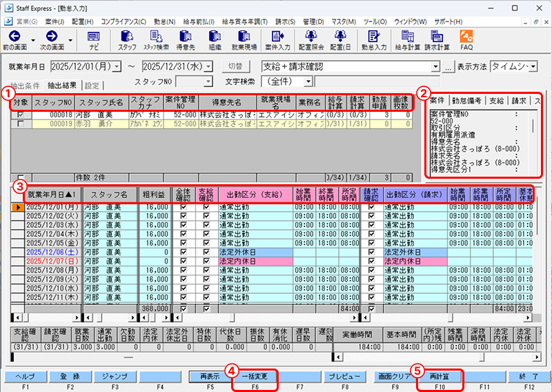Image resolution: width=552 pixels, height=392 pixels.
Task: Sort by 就業年月日 column header
Action: pyautogui.click(x=53, y=195)
